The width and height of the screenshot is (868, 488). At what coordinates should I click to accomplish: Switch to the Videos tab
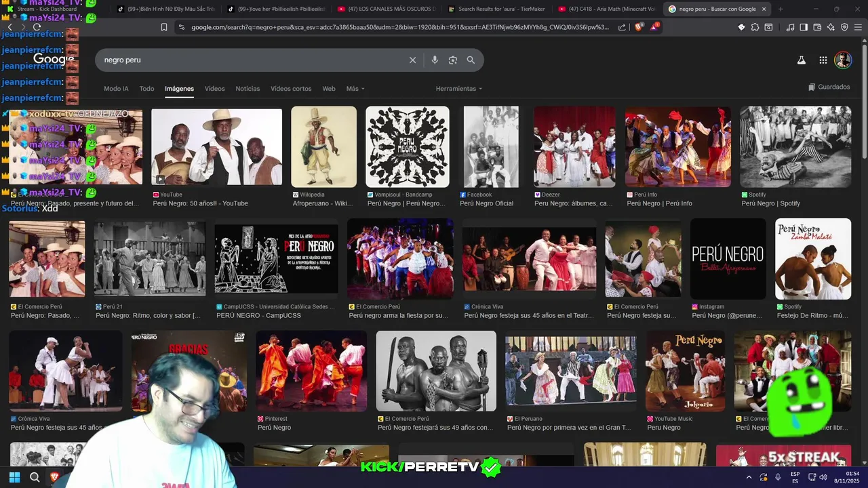click(214, 89)
